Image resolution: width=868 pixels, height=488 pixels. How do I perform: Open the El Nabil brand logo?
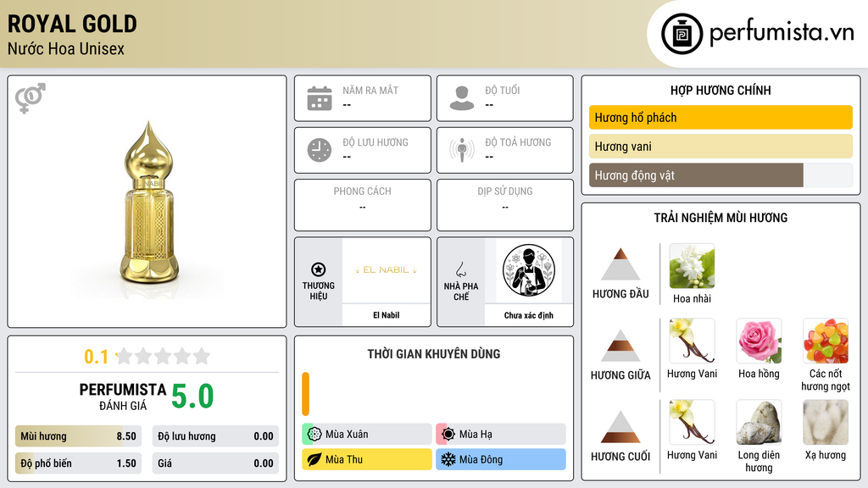click(386, 270)
